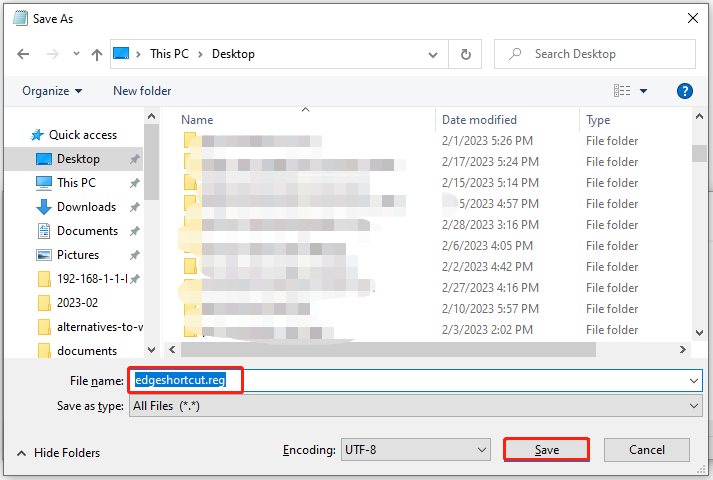The image size is (713, 480).
Task: Select the 2023-02 folder in sidebar
Action: pos(77,303)
